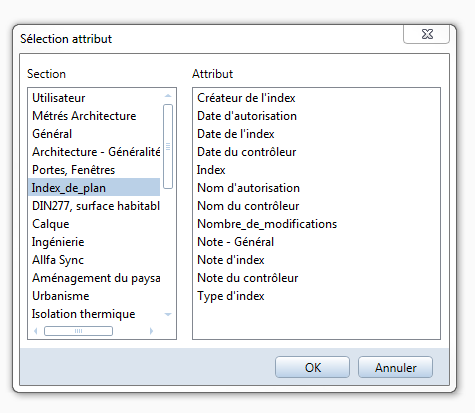Click the Section list scroll-down arrow
The image size is (475, 413).
point(168,314)
